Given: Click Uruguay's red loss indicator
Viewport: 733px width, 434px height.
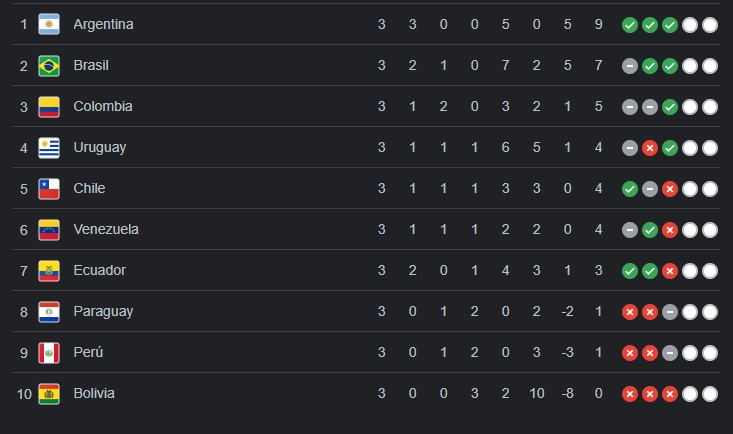Looking at the screenshot, I should 650,148.
